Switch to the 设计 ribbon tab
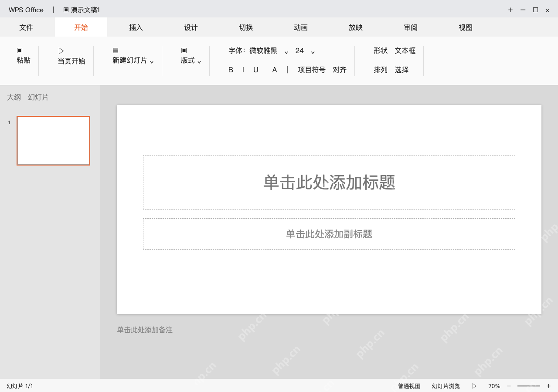The image size is (558, 392). 191,27
